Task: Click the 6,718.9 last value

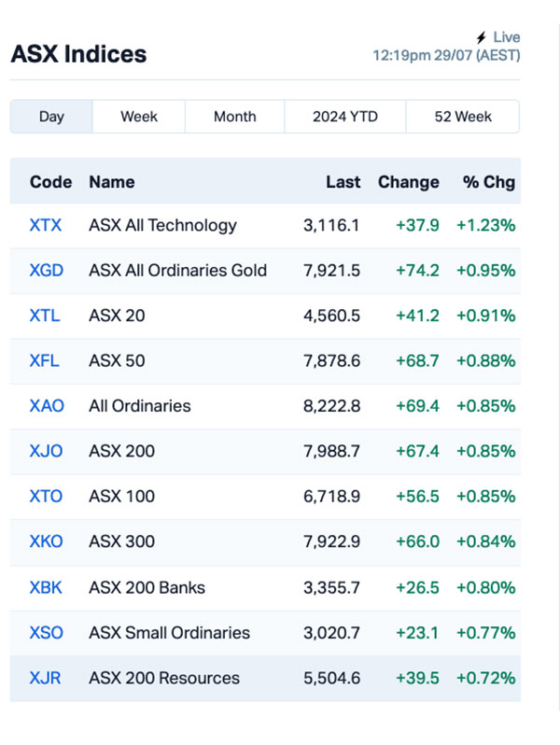Action: pyautogui.click(x=332, y=496)
